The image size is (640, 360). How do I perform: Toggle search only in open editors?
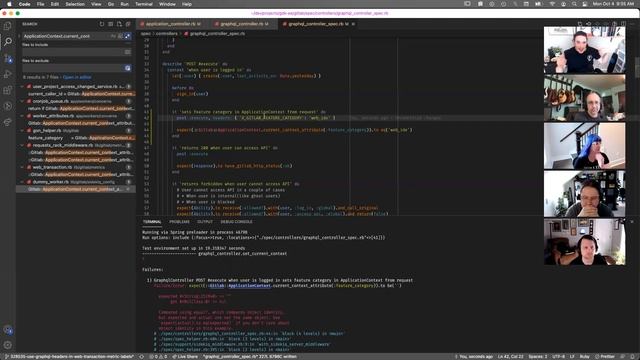pos(128,52)
